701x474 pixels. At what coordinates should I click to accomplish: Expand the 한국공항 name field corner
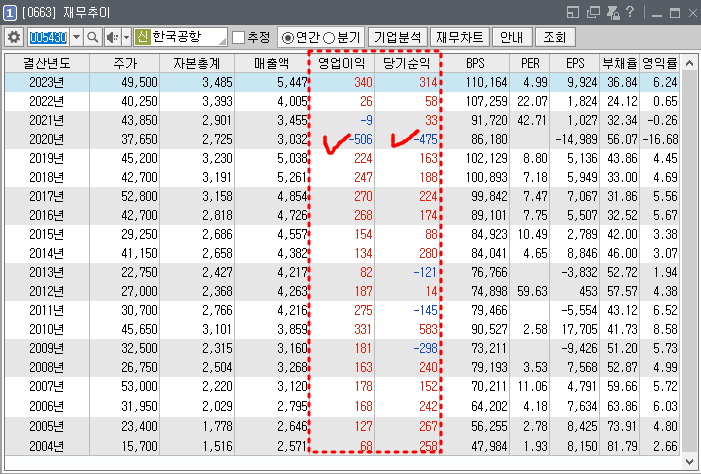click(x=222, y=41)
